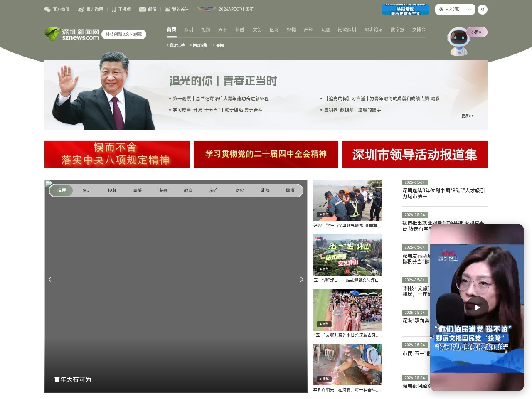
Task: Open the 锲而不舍 落实中央八项规定精神 banner
Action: point(117,154)
